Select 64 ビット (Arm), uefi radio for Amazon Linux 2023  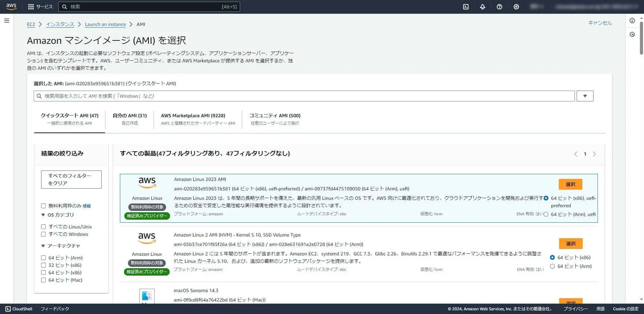coord(546,214)
